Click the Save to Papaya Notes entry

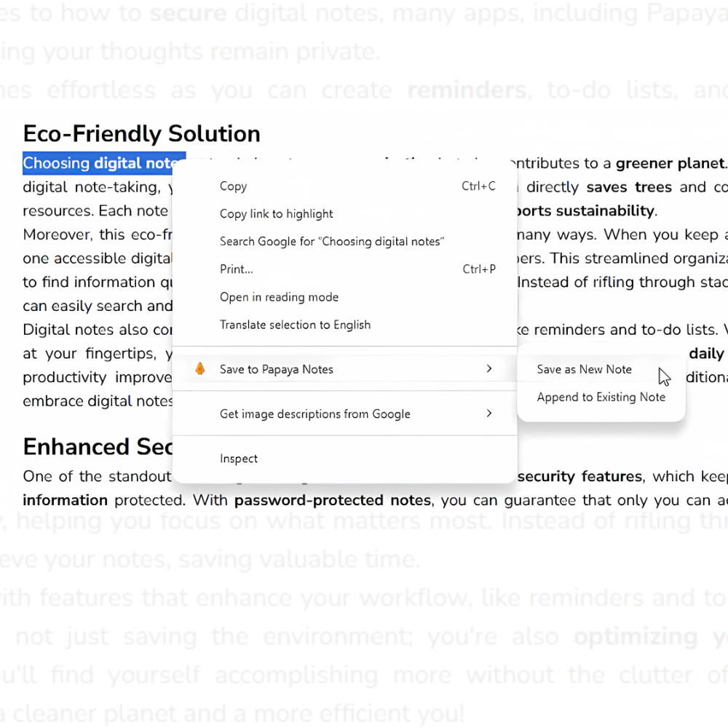click(x=277, y=370)
